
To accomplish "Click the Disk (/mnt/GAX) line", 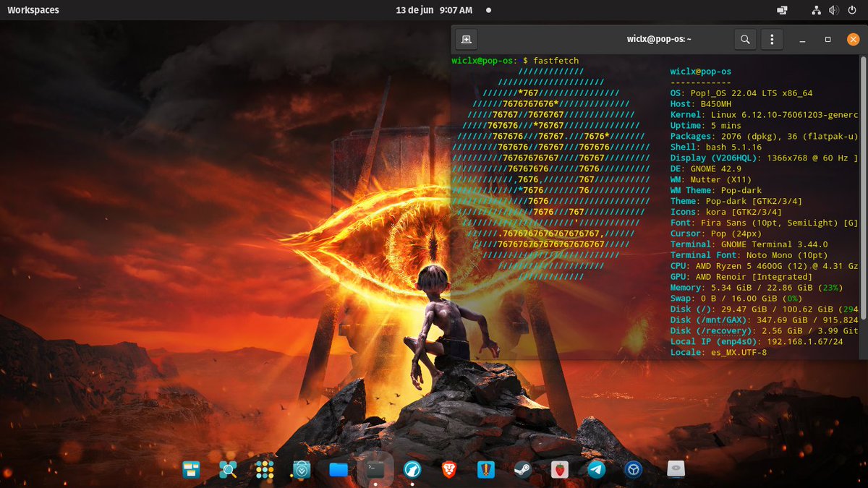I will 764,320.
